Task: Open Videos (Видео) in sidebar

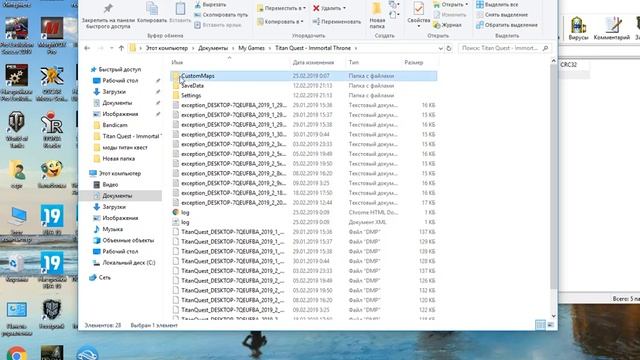Action: [x=110, y=184]
